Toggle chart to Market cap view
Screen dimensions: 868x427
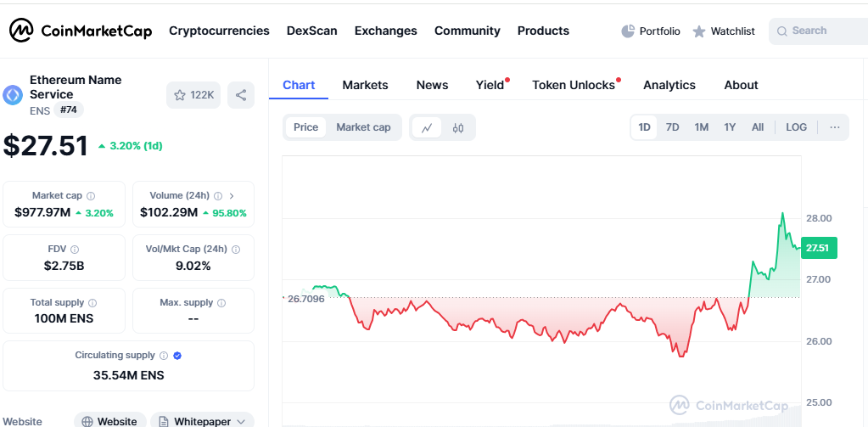tap(363, 127)
